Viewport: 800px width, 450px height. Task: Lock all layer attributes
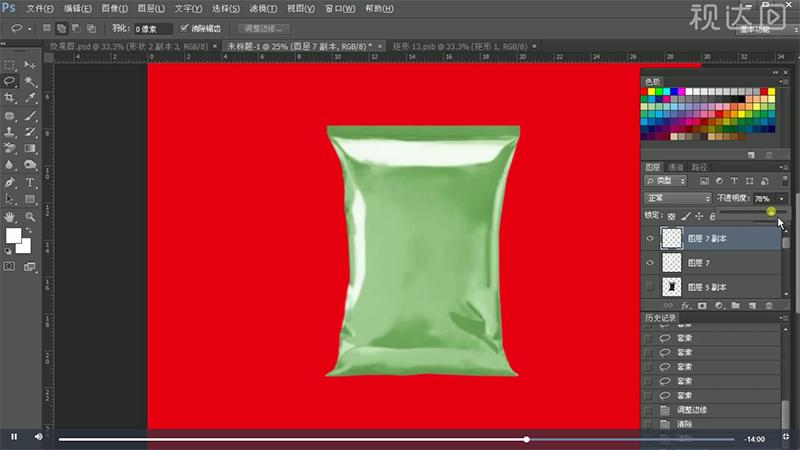tap(712, 216)
